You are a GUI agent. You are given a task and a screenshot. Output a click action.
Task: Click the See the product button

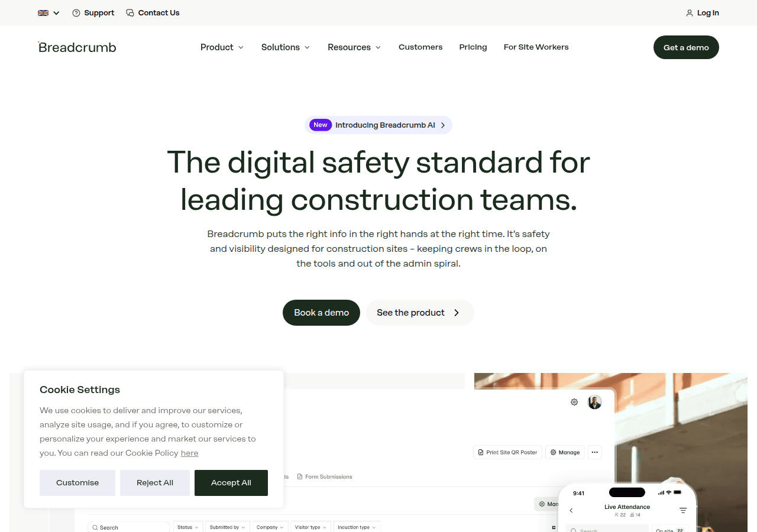(420, 313)
